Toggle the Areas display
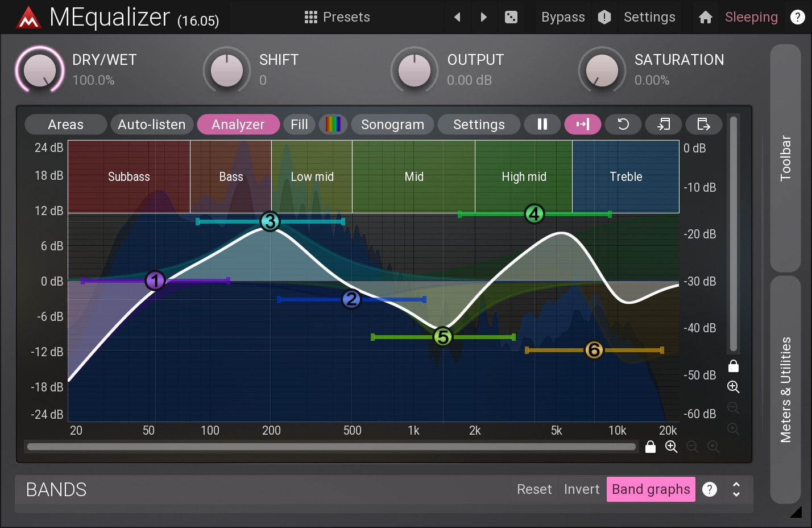Screen dimensions: 812x528 (x=66, y=124)
